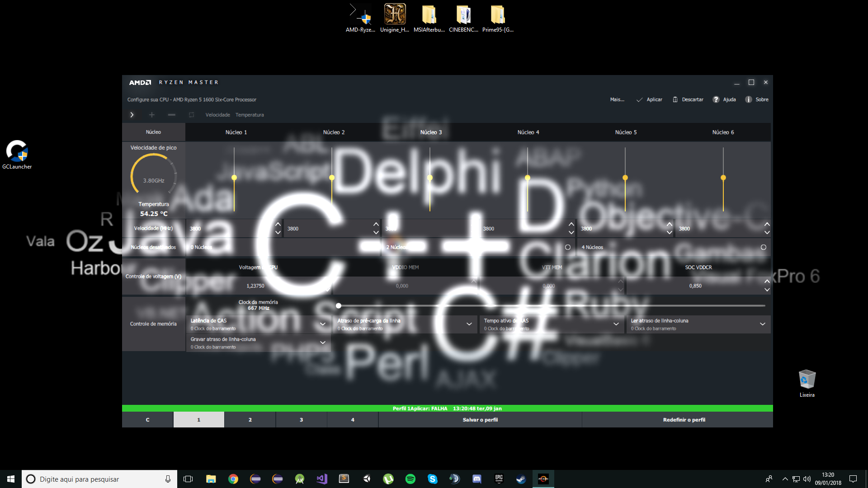Switch to profile tab 1
The image size is (868, 488).
(x=199, y=420)
